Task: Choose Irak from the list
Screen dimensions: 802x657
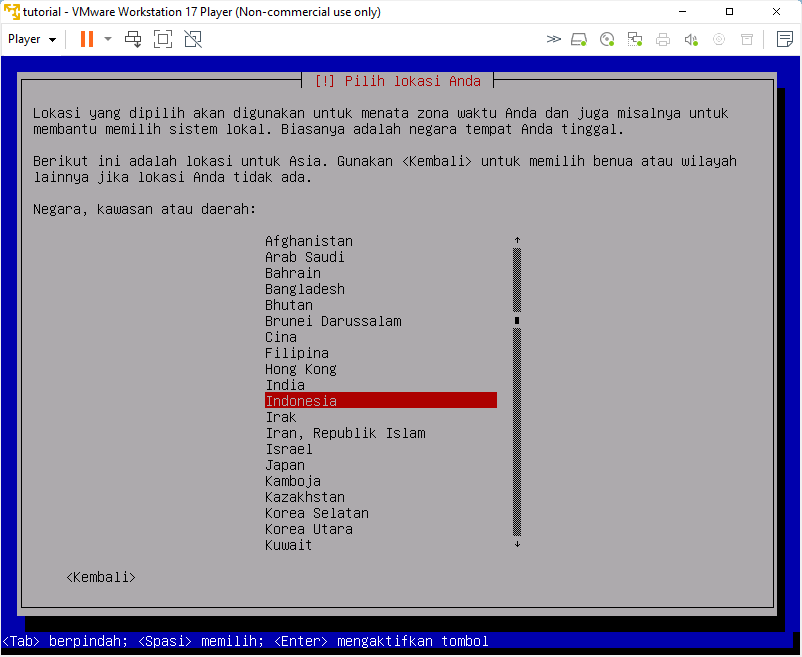Action: [x=381, y=417]
